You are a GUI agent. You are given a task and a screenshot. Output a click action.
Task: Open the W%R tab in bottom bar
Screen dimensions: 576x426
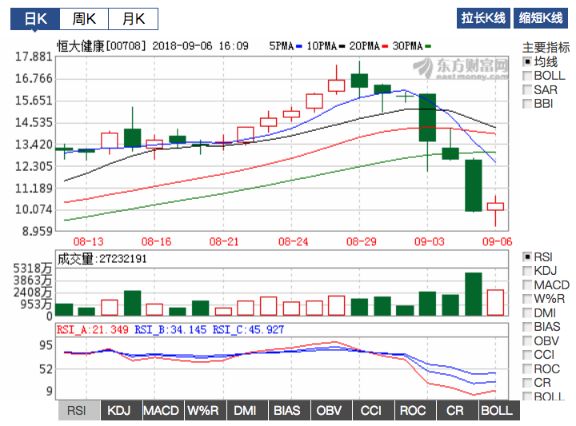click(x=205, y=410)
